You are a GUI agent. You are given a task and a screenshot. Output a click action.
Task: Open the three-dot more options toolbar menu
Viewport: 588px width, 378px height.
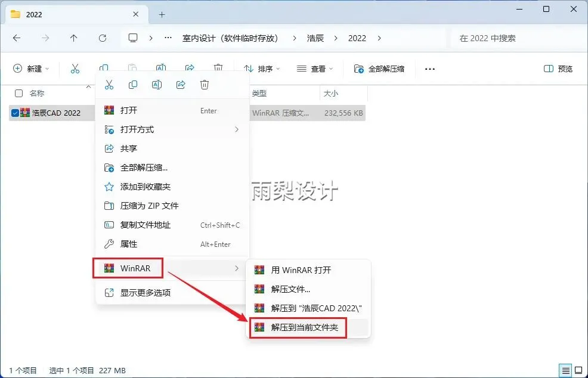coord(430,69)
